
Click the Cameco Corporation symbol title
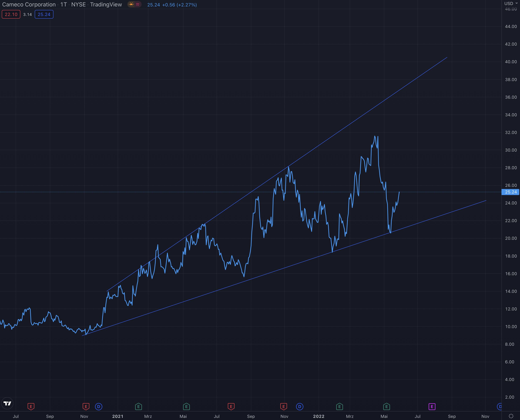pos(29,4)
